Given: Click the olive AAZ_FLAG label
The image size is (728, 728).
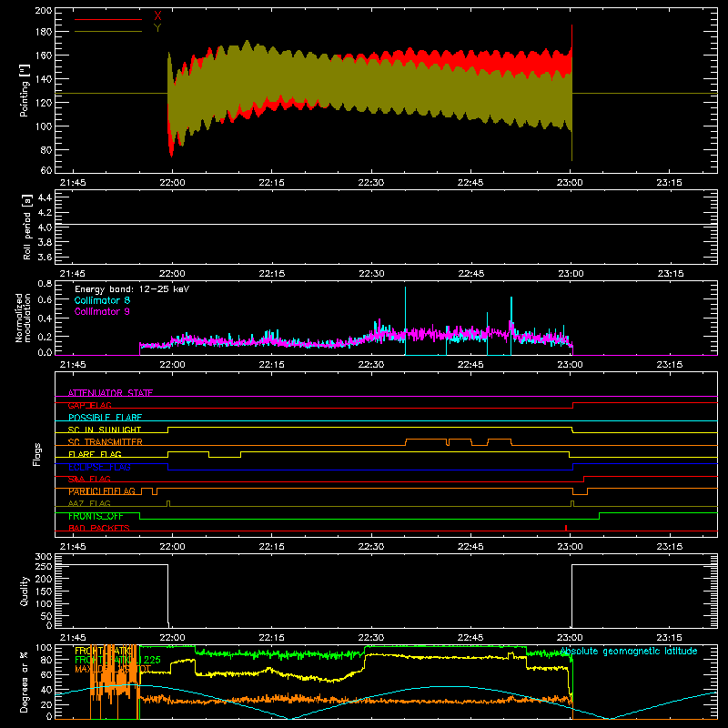Looking at the screenshot, I should coord(89,503).
